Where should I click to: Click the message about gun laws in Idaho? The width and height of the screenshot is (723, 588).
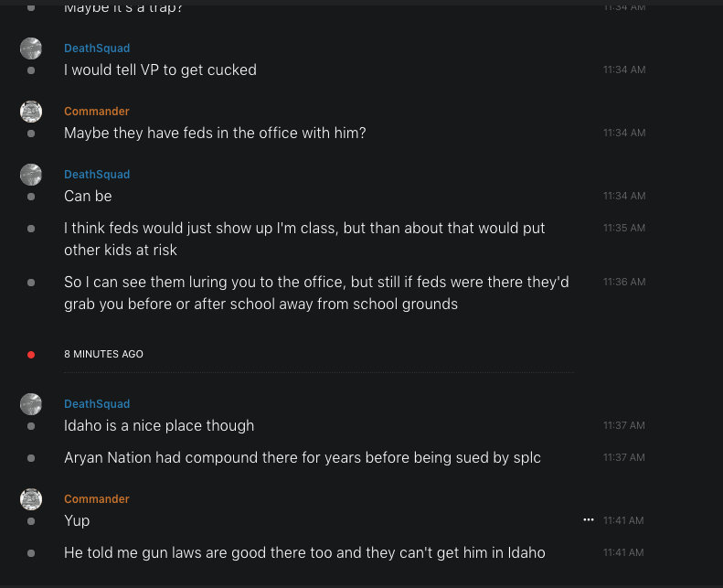[x=304, y=552]
